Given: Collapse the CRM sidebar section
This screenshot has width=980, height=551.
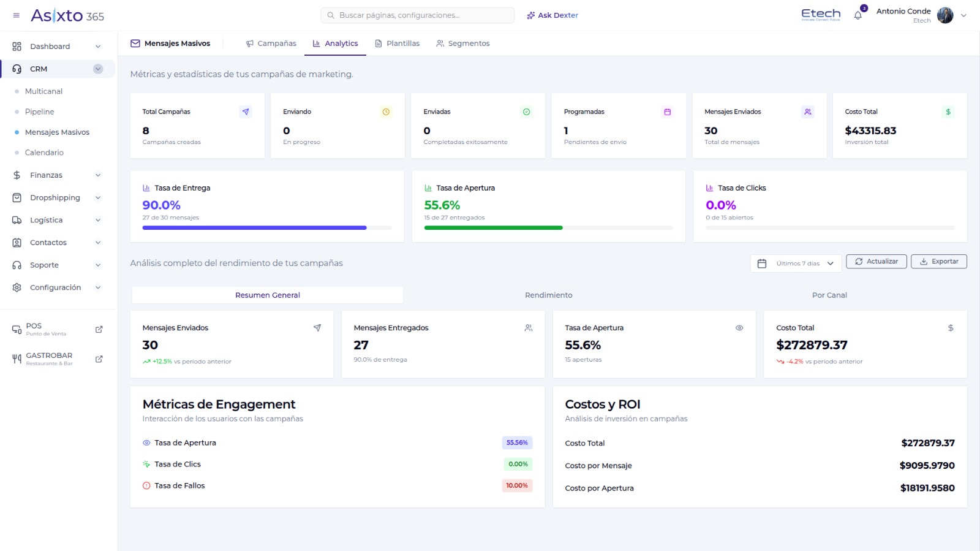Looking at the screenshot, I should coord(98,69).
